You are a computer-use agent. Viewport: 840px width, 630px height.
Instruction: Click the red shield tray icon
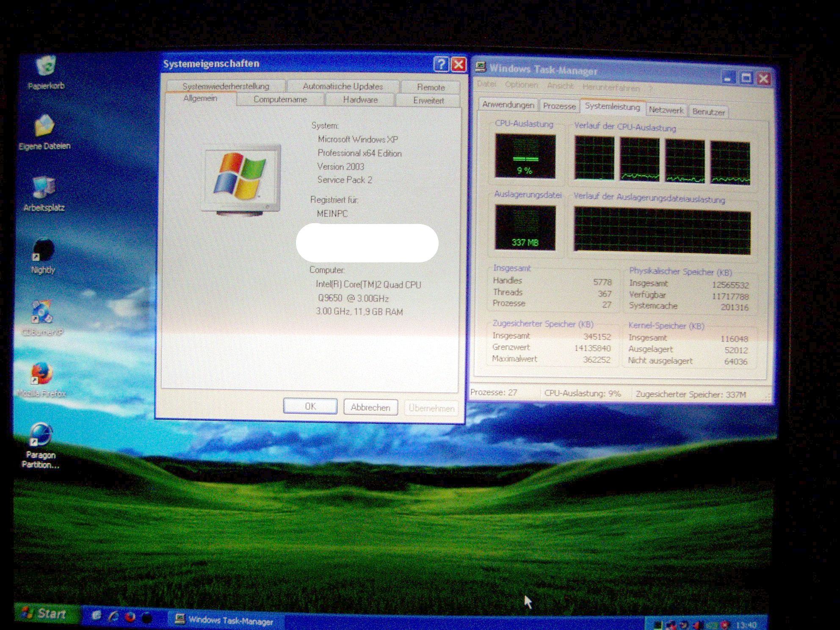tap(725, 625)
